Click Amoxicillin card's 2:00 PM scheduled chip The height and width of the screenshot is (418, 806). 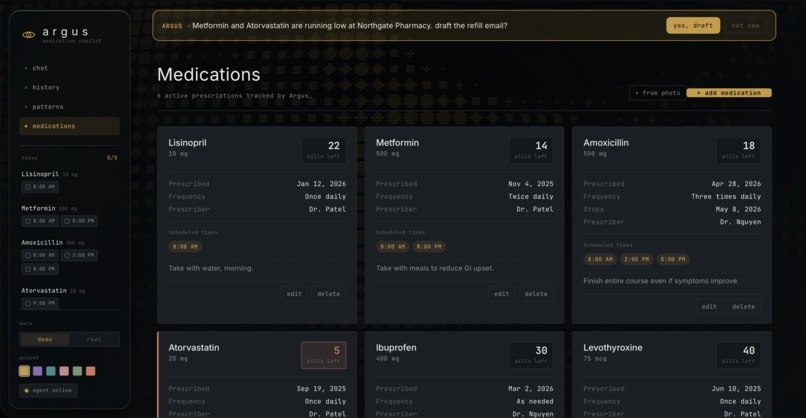tap(636, 260)
